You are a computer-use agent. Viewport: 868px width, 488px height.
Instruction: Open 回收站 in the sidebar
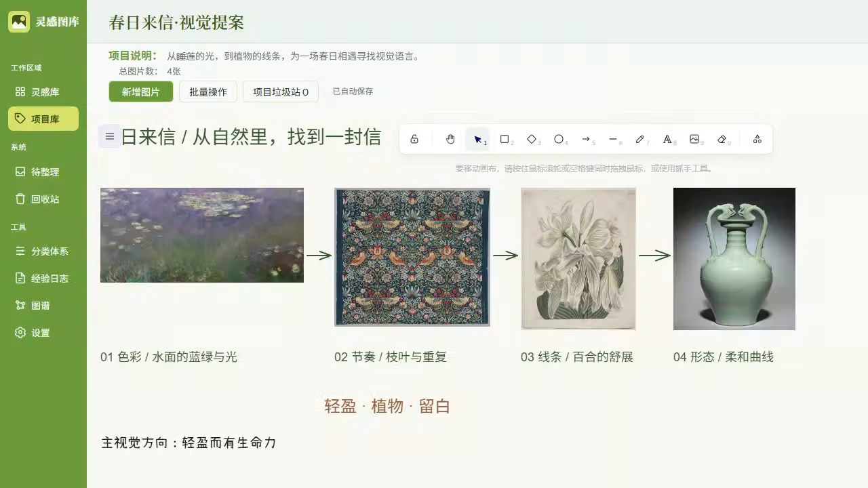click(43, 199)
